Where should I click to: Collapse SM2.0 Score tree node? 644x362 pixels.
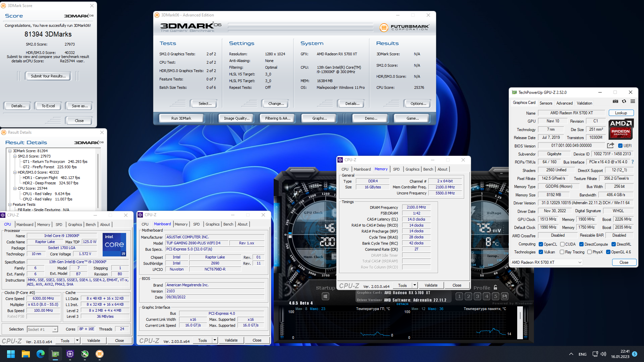tap(15, 156)
